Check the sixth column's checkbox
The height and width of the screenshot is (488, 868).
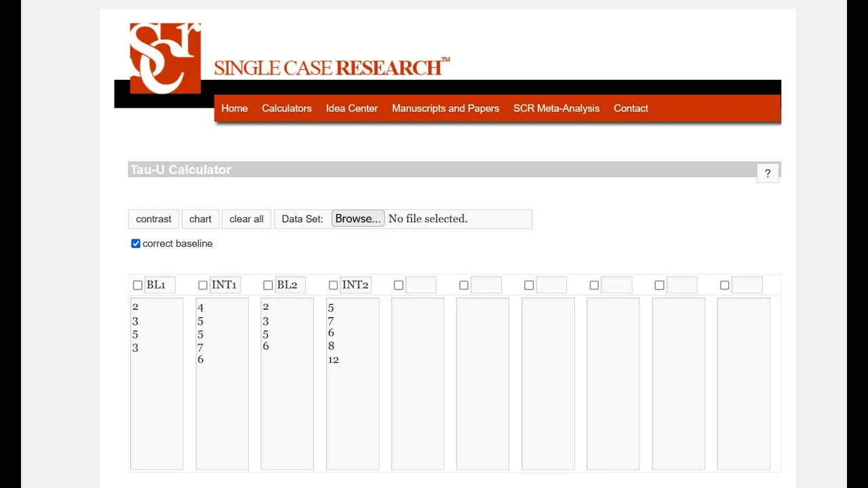pos(464,285)
